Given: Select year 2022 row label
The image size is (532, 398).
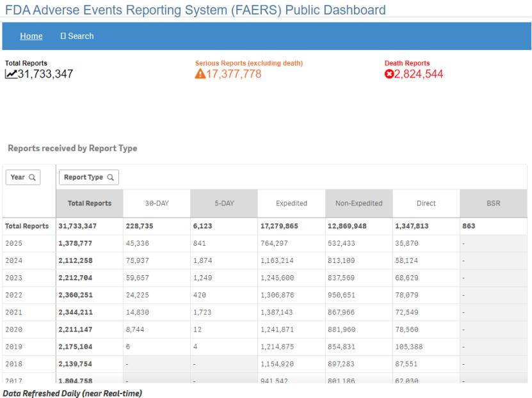Looking at the screenshot, I should pyautogui.click(x=14, y=295).
